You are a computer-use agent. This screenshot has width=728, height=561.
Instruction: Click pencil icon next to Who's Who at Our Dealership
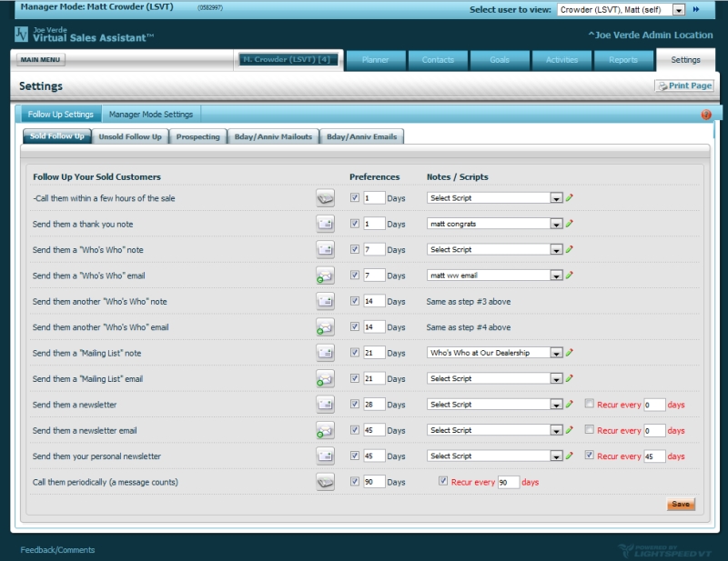click(570, 353)
